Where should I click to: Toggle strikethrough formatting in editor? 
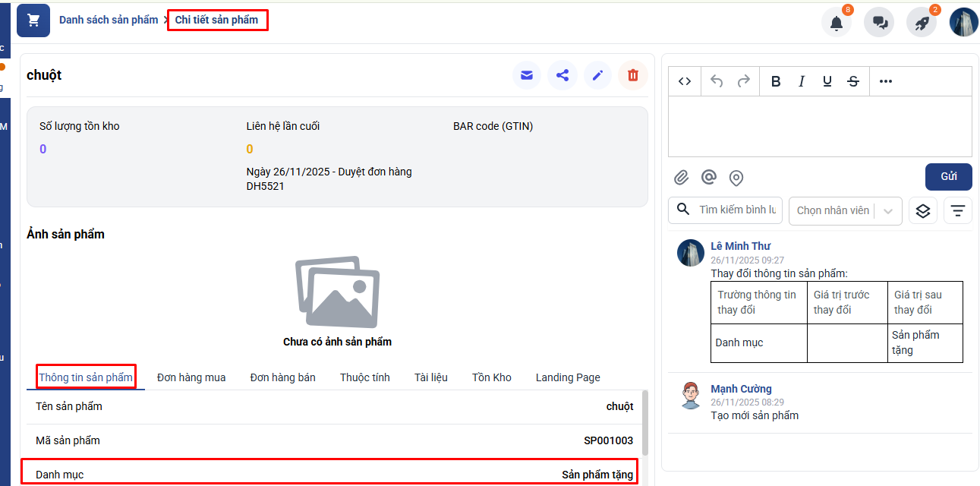[x=853, y=82]
